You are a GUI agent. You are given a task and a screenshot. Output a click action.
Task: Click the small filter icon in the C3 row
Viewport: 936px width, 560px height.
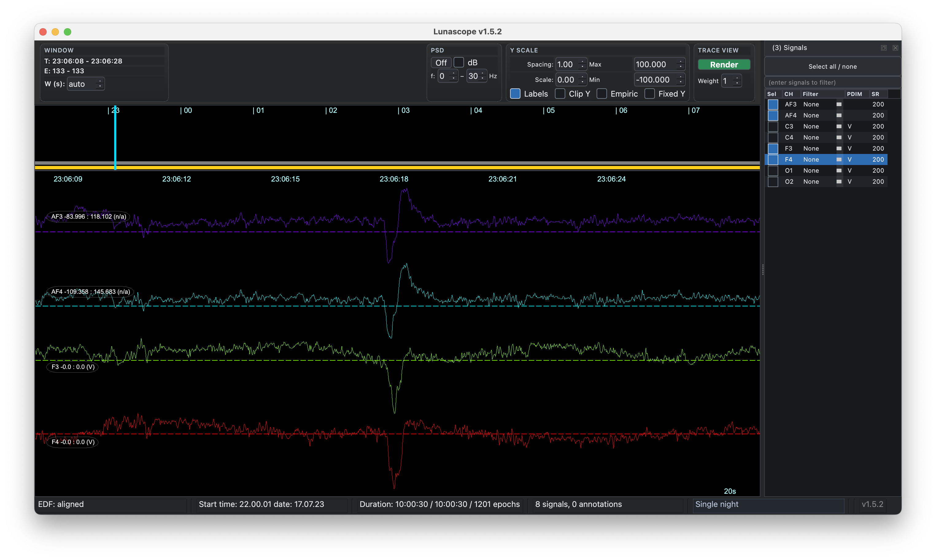tap(839, 126)
